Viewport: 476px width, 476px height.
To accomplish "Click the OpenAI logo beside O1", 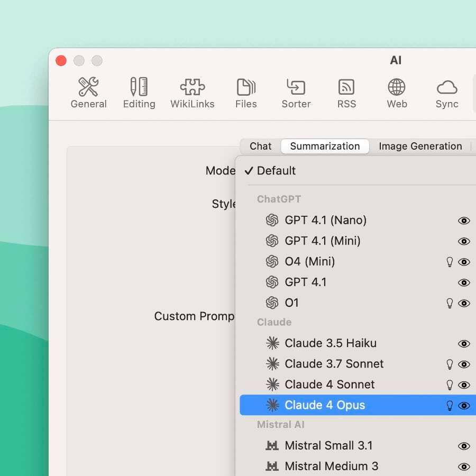I will [272, 303].
